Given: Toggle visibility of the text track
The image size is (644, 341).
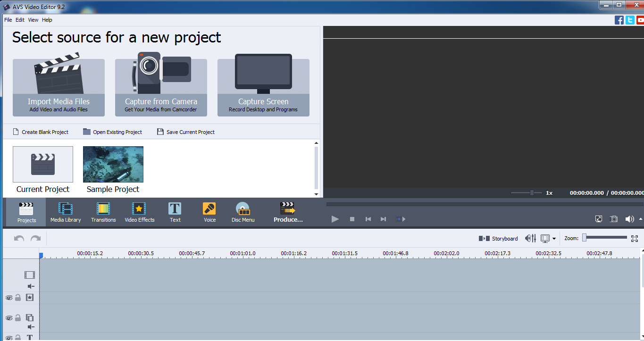Looking at the screenshot, I should point(8,338).
